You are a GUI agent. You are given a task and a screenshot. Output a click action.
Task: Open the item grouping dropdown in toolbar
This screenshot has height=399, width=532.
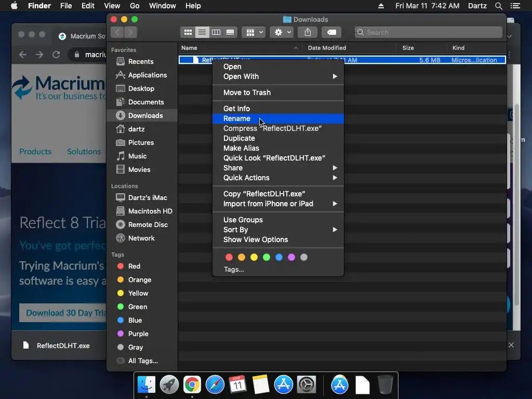[254, 32]
